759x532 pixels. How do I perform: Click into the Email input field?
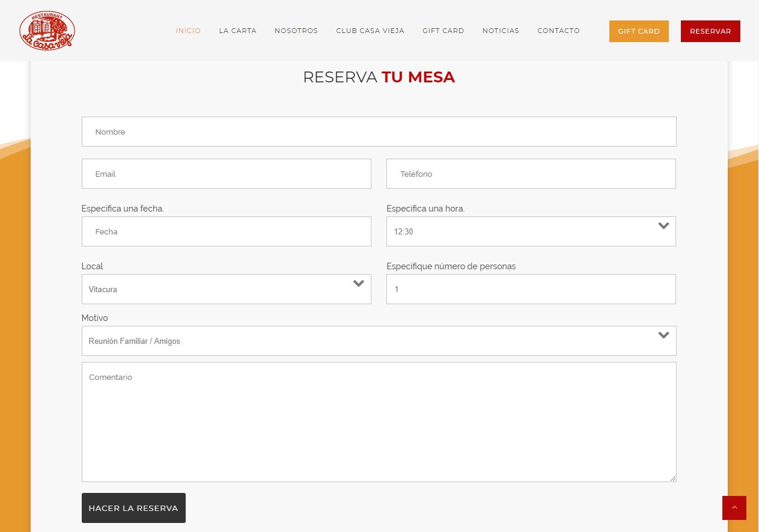tap(226, 174)
